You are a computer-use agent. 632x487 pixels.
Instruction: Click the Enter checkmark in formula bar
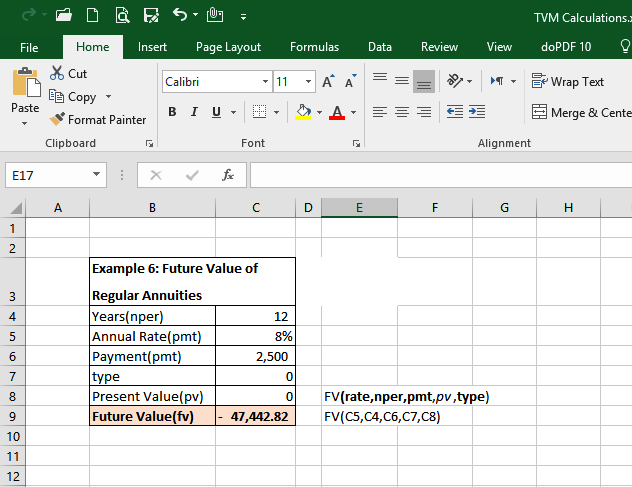192,175
